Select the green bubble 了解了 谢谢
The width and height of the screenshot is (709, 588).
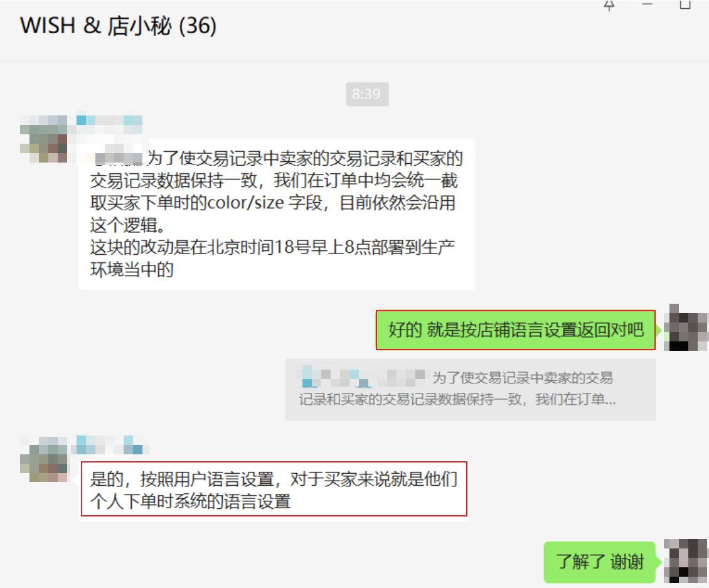(x=600, y=562)
